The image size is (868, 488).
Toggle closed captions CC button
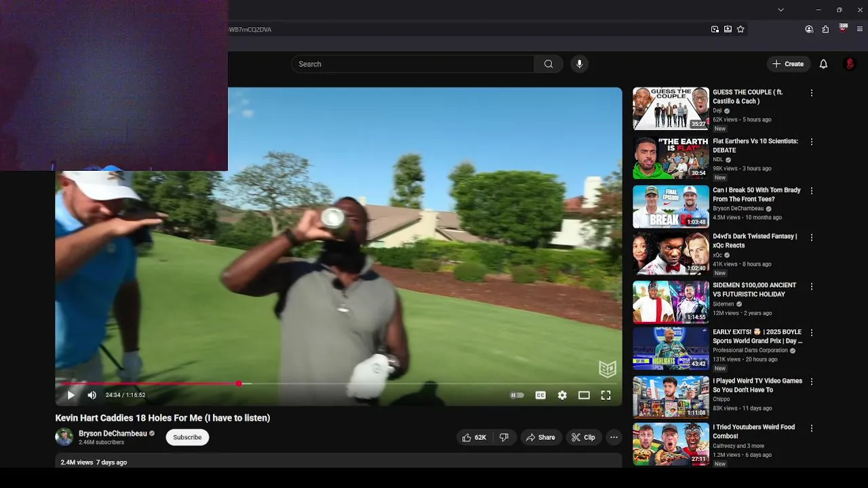pos(540,395)
